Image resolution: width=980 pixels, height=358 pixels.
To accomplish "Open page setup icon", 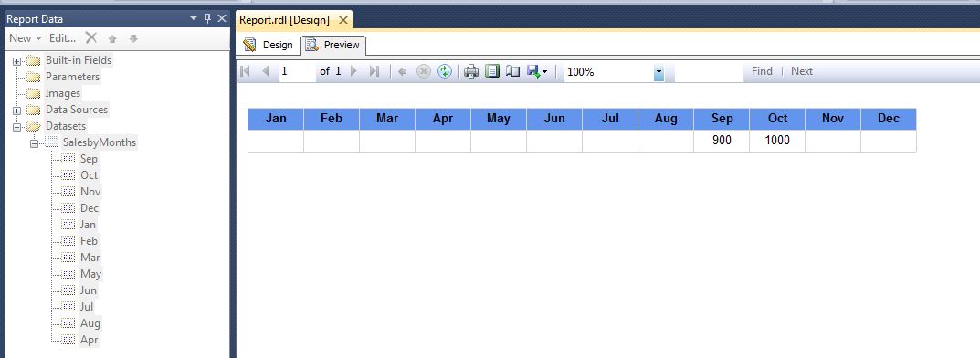I will (512, 72).
